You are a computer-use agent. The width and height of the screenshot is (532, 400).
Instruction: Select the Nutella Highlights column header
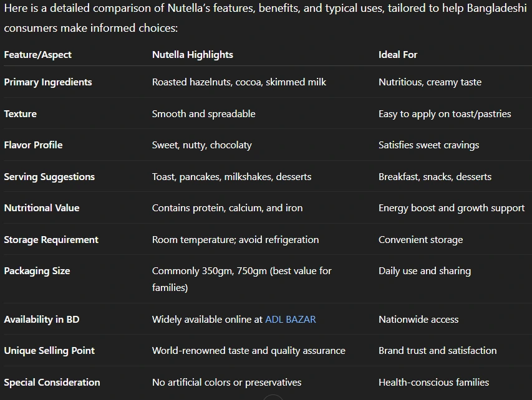click(x=192, y=54)
